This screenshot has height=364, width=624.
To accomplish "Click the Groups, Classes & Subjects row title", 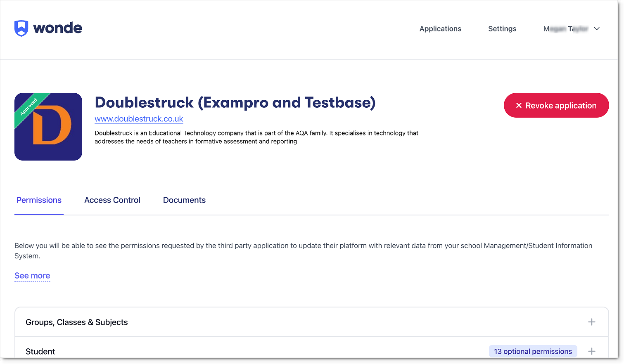I will (x=77, y=322).
